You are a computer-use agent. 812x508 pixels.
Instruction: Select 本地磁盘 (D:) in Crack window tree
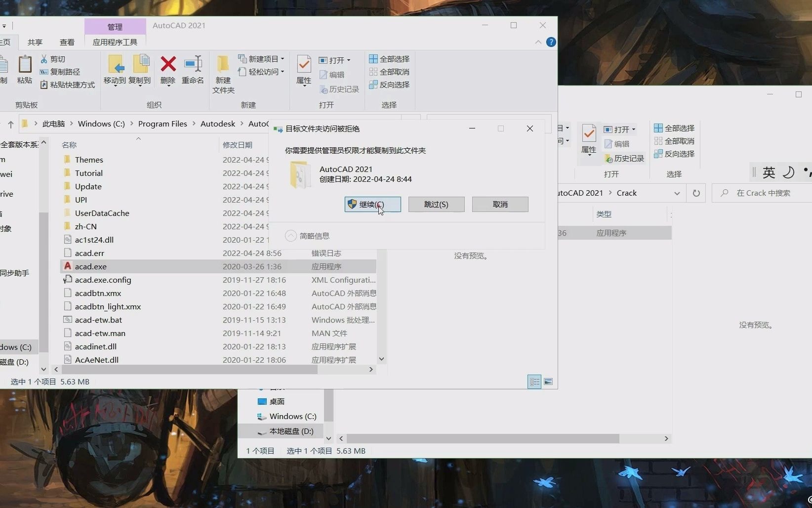(291, 431)
